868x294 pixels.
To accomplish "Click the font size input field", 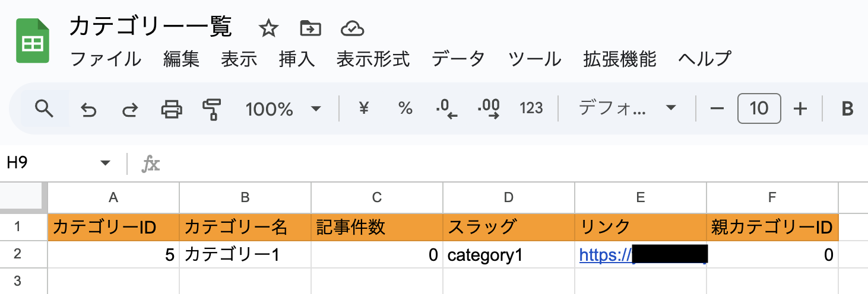I will tap(759, 108).
